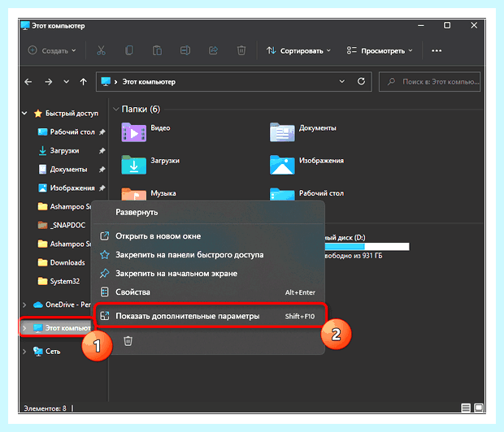Unpin Документы using its pin icon
This screenshot has width=504, height=432.
point(102,169)
